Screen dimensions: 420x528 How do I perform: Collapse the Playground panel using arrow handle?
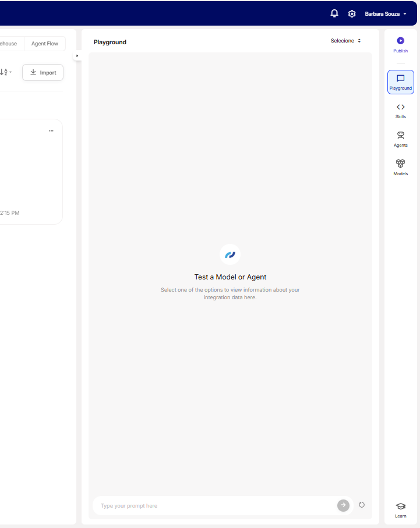point(77,56)
